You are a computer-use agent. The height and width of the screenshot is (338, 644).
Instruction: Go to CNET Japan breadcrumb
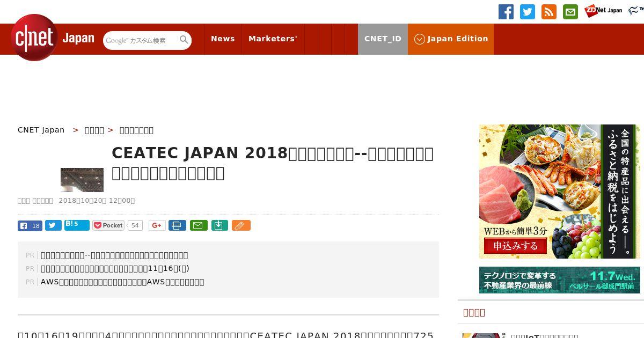tap(41, 130)
